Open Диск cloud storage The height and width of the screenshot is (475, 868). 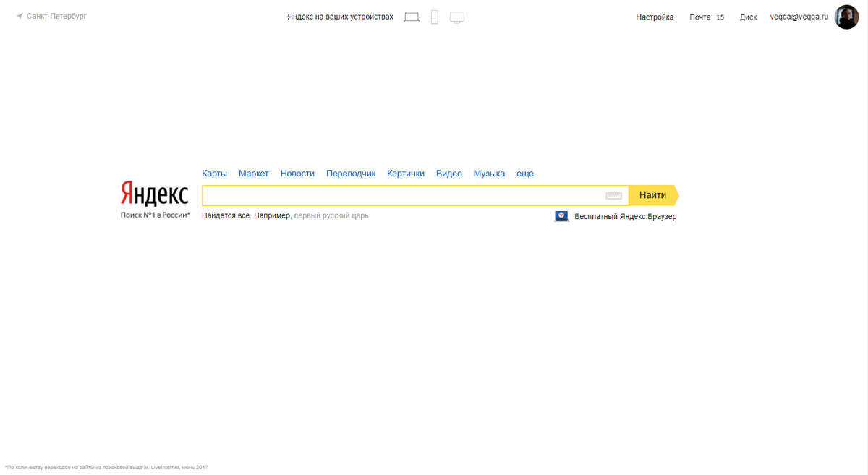pos(748,17)
